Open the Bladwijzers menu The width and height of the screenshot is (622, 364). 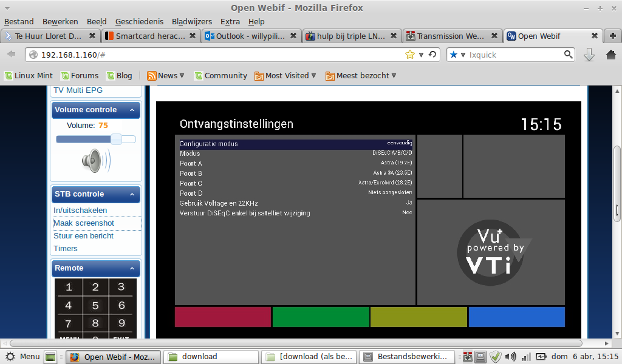(x=192, y=22)
